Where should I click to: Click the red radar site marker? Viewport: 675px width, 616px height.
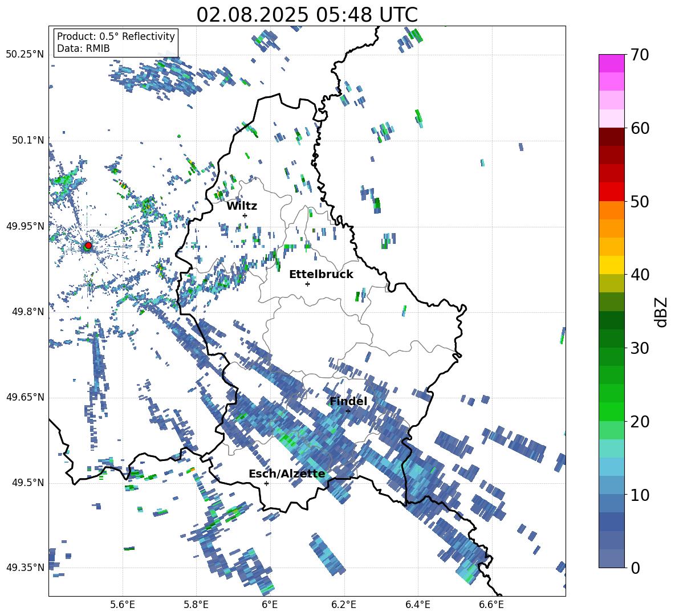(88, 246)
